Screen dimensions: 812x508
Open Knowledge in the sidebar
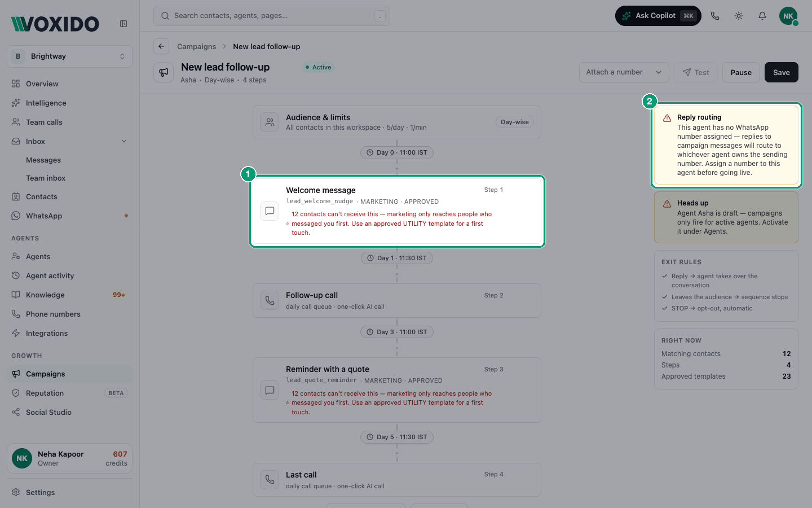[69, 295]
